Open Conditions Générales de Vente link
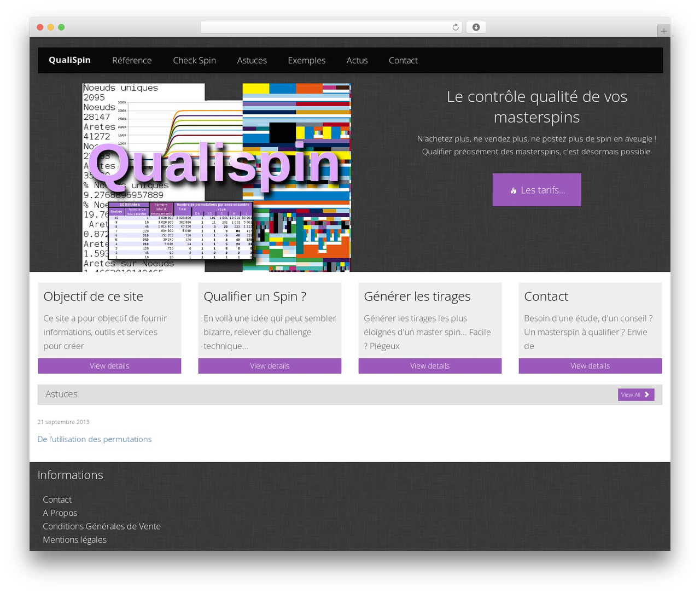Image resolution: width=700 pixels, height=593 pixels. point(102,526)
